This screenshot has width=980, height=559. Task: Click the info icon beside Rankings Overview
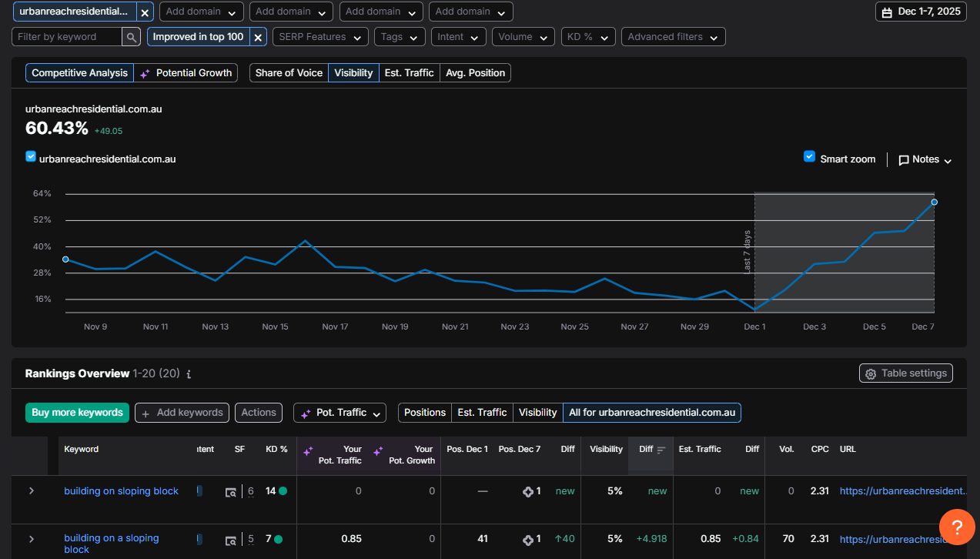tap(189, 374)
